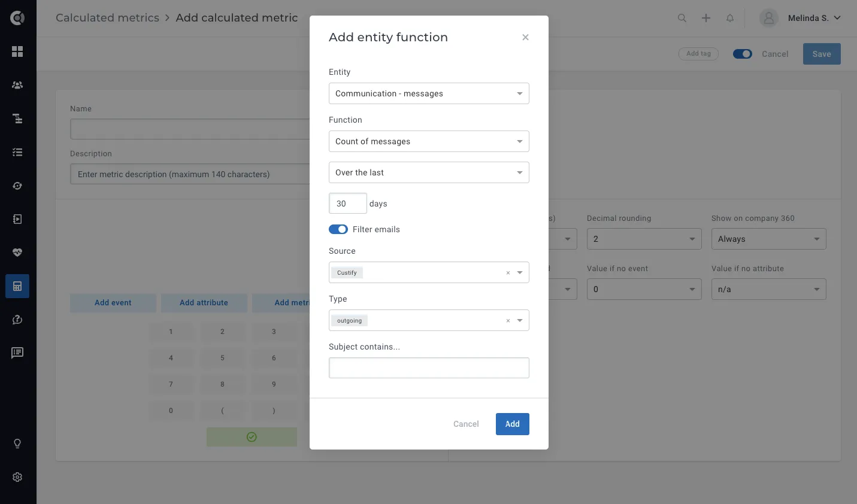Open the settings gear in sidebar
This screenshot has width=857, height=504.
(17, 477)
